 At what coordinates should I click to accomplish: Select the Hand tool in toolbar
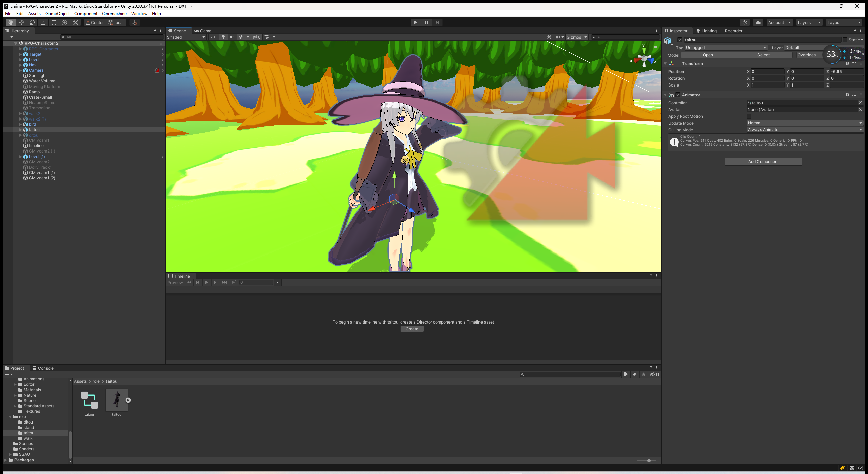[10, 22]
